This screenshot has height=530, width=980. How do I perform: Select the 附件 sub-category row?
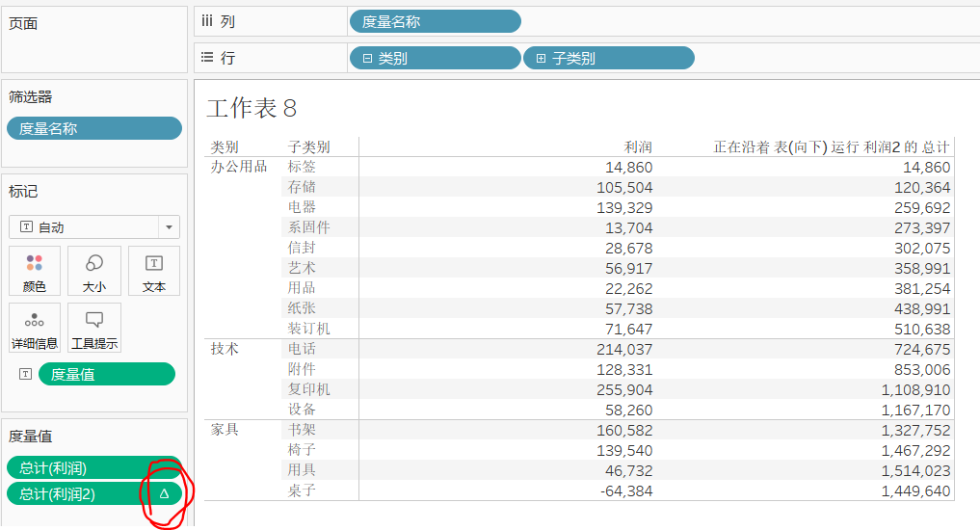click(302, 369)
